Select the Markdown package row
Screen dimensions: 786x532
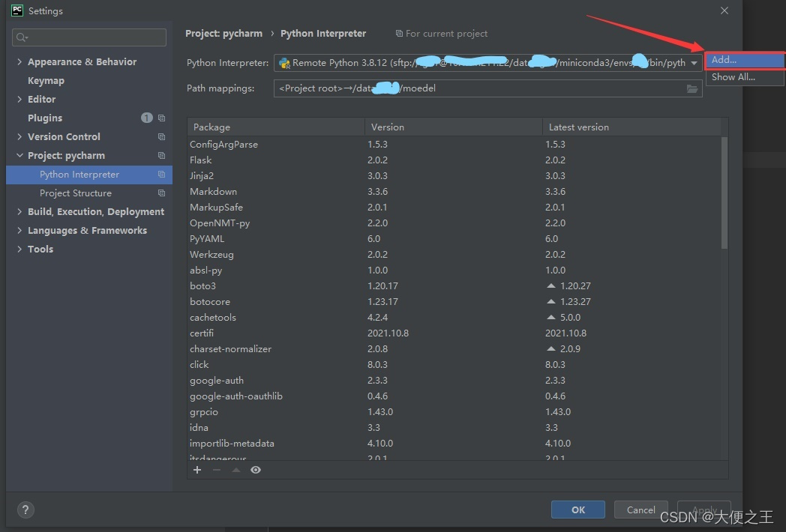coord(454,192)
